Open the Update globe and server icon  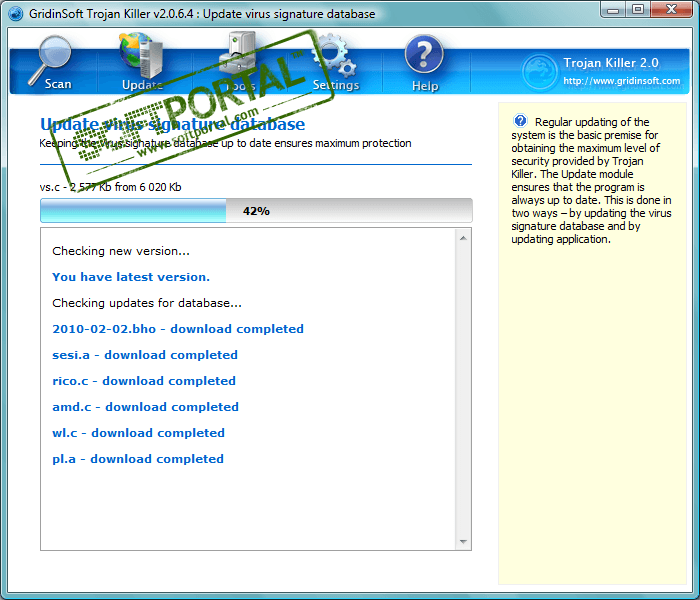click(141, 56)
